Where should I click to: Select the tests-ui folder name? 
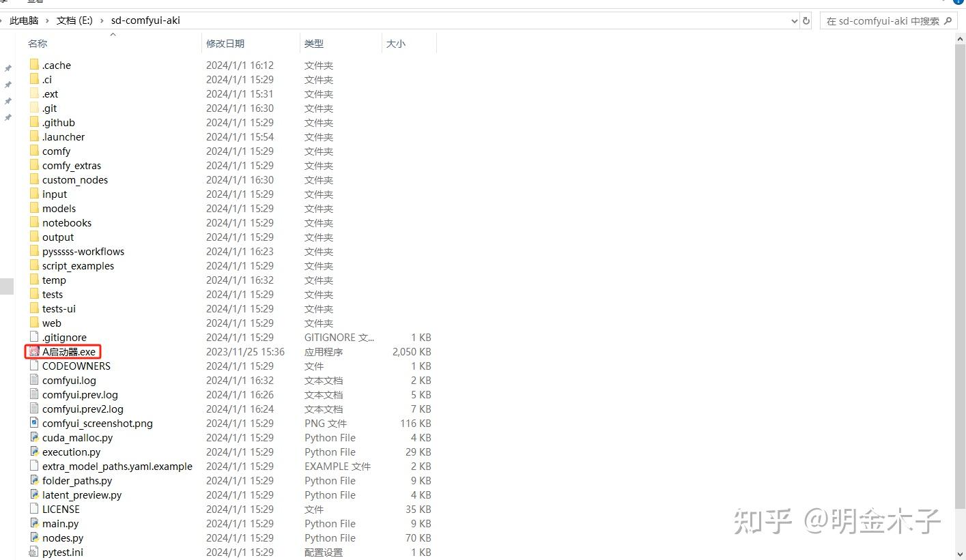coord(59,308)
